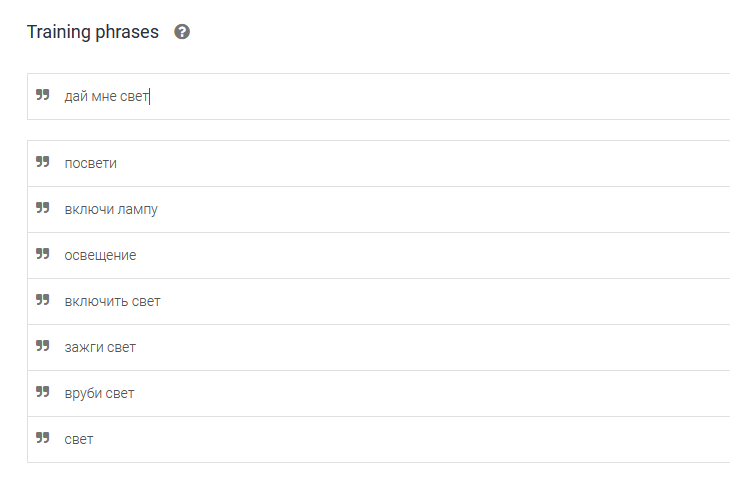The height and width of the screenshot is (481, 730).
Task: Click quote icon next to 'включить свет'
Action: [x=43, y=300]
